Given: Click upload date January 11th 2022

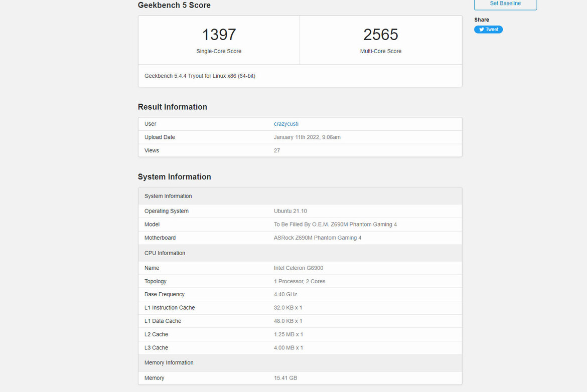Looking at the screenshot, I should point(307,137).
